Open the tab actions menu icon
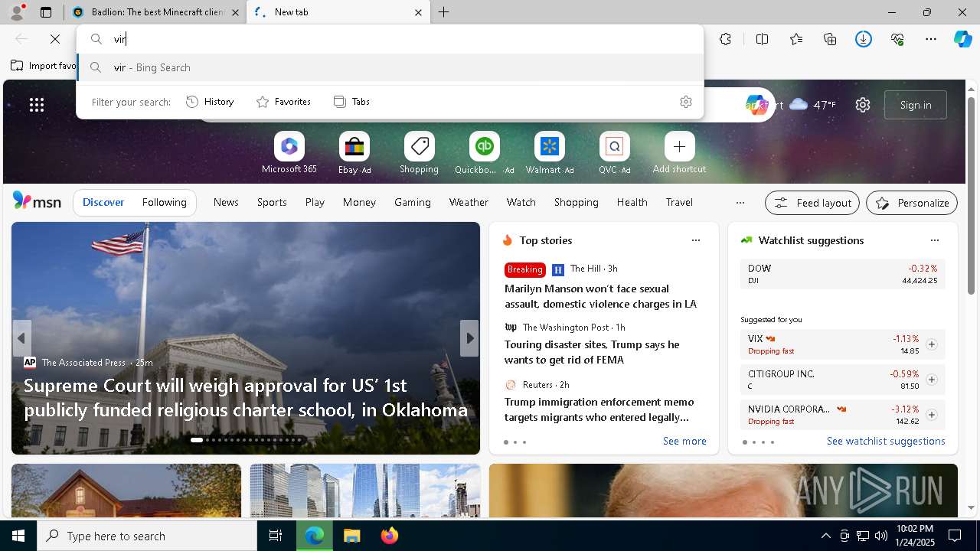The image size is (980, 551). [x=46, y=12]
